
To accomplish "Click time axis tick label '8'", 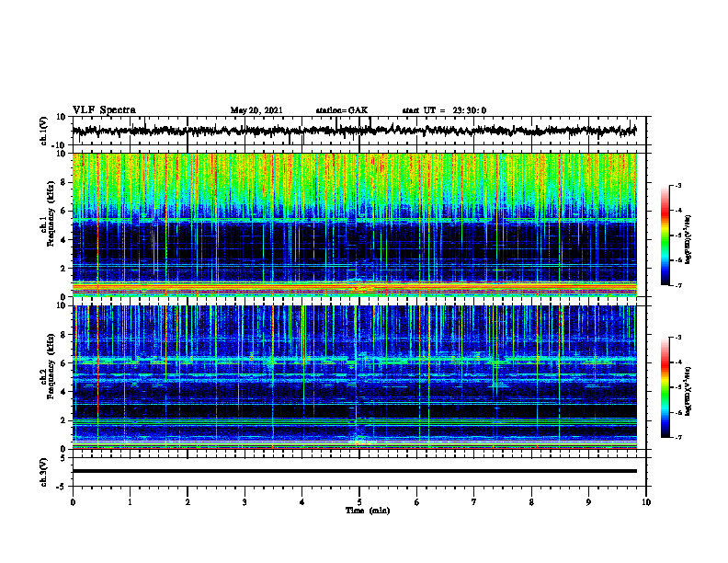I will (x=531, y=502).
